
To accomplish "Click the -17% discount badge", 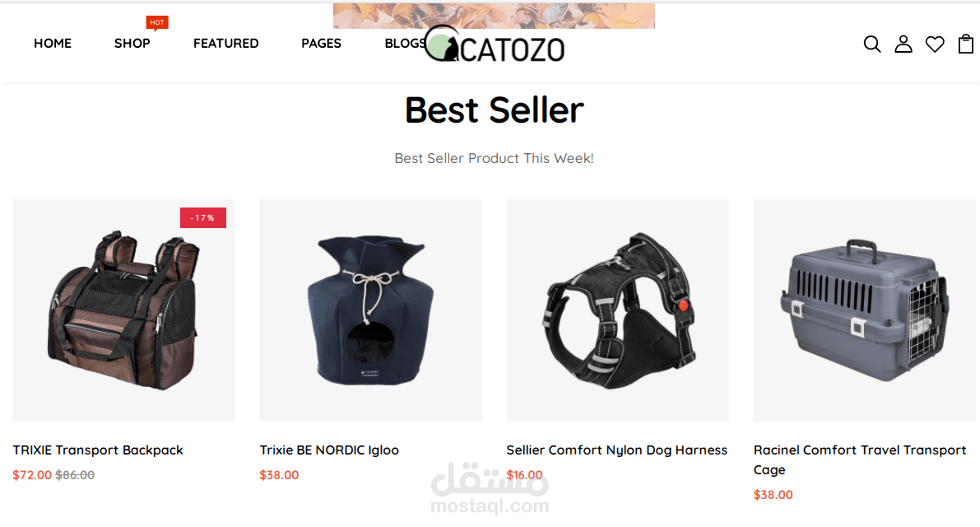I will 203,217.
